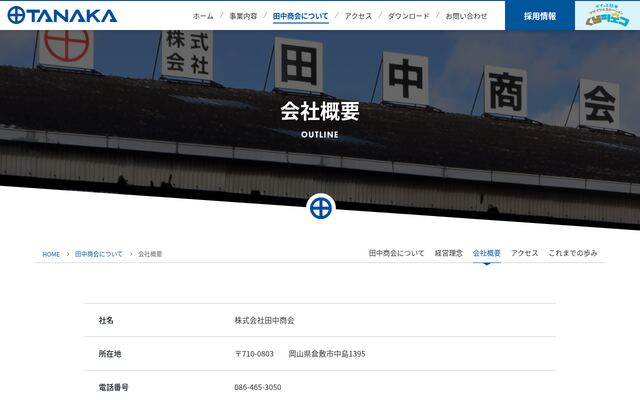The height and width of the screenshot is (400, 640).
Task: Open the お問い合わせ menu item
Action: click(466, 16)
